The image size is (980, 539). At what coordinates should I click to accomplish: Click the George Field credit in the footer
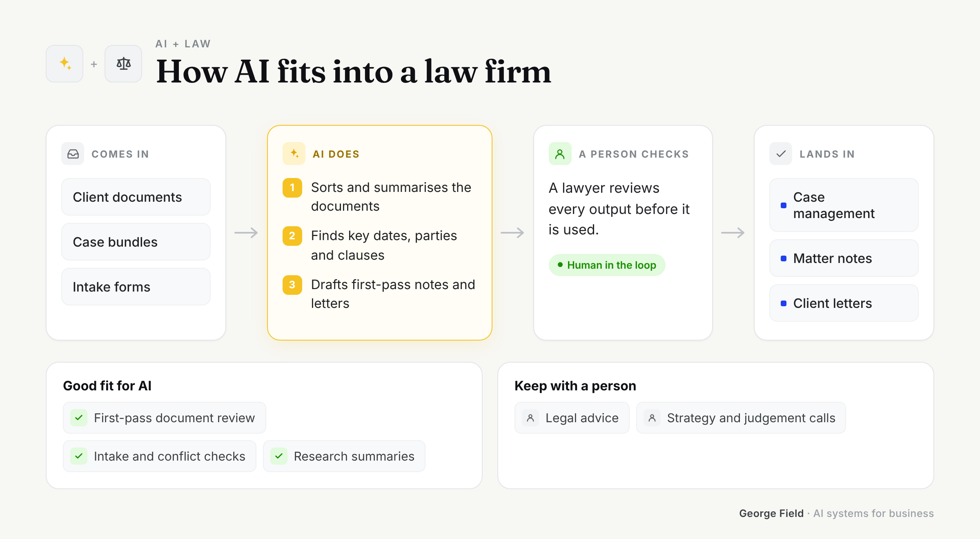[x=771, y=513]
